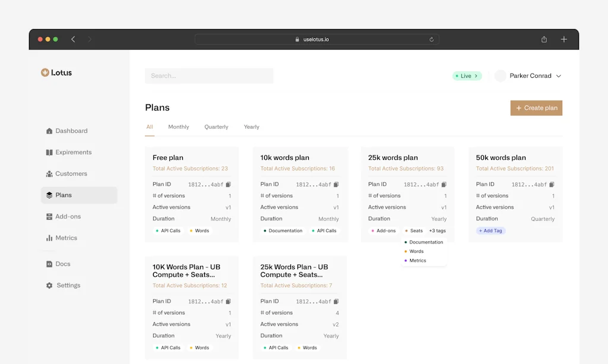
Task: Switch to the Monthly tab
Action: [x=178, y=126]
